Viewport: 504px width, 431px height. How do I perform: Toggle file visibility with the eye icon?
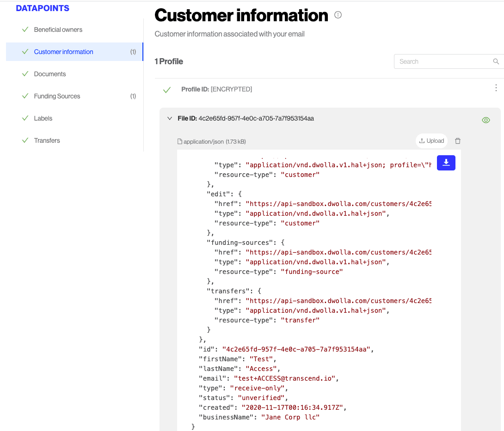[x=486, y=120]
